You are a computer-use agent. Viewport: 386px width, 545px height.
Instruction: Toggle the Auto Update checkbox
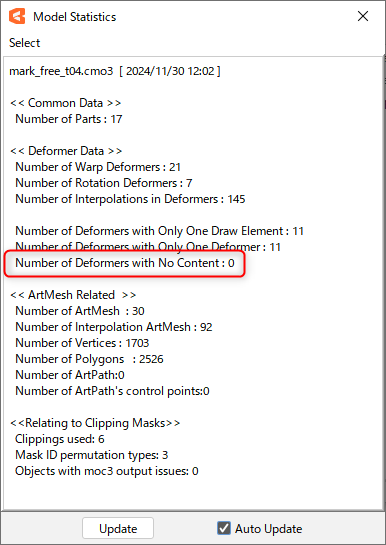pyautogui.click(x=224, y=528)
